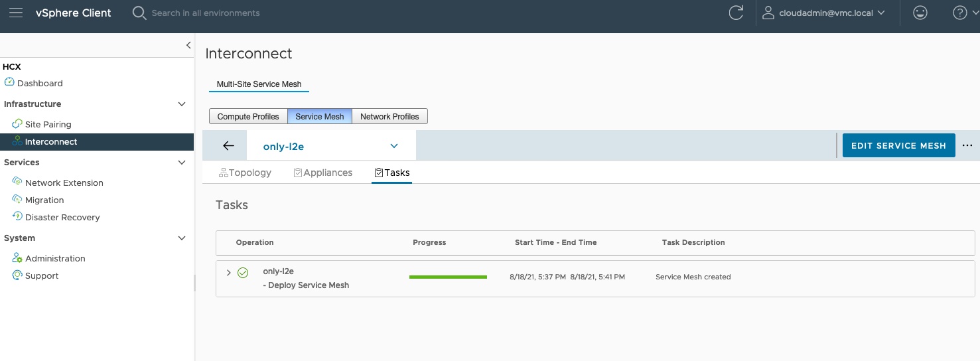Click the Start Time - End Time header
980x361 pixels.
pos(555,242)
